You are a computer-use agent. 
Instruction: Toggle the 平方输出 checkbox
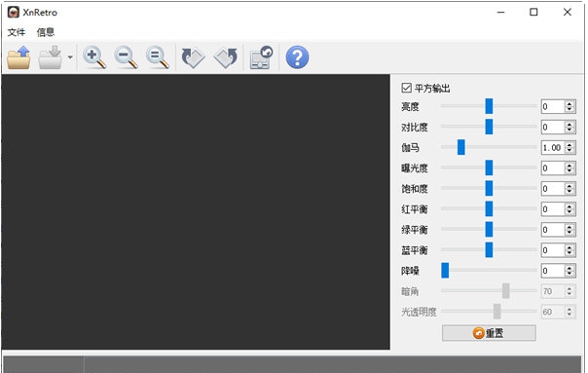pos(406,88)
